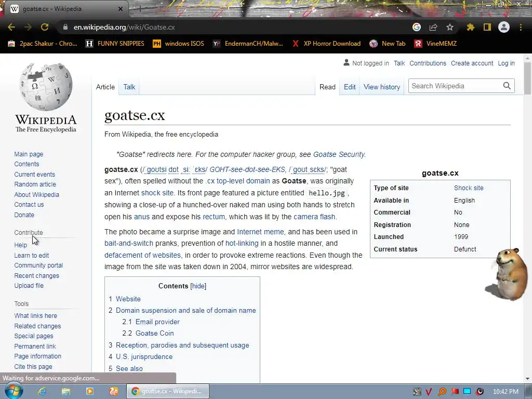532x399 pixels.
Task: Open the EndermanCH/Malw... bookmark
Action: [248, 44]
